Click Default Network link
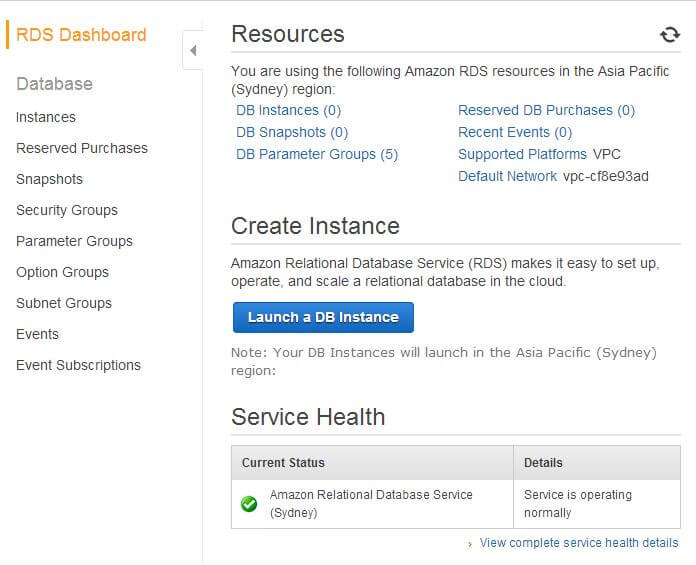Image resolution: width=696 pixels, height=565 pixels. [x=507, y=176]
